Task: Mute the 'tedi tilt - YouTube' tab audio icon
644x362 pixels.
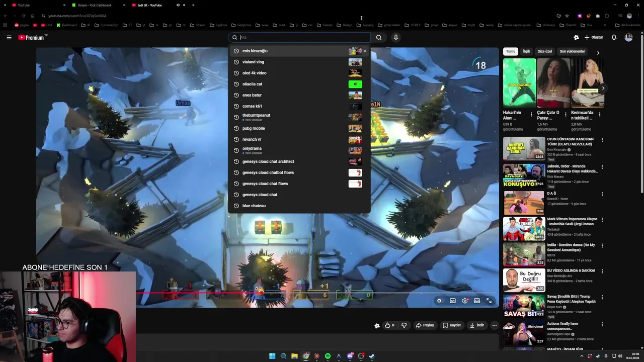Action: pos(178,5)
